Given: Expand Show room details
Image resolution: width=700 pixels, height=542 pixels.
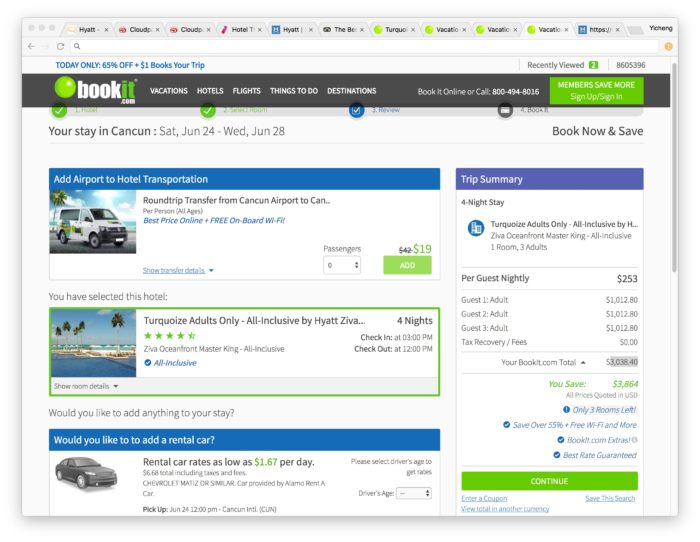Looking at the screenshot, I should (x=86, y=386).
